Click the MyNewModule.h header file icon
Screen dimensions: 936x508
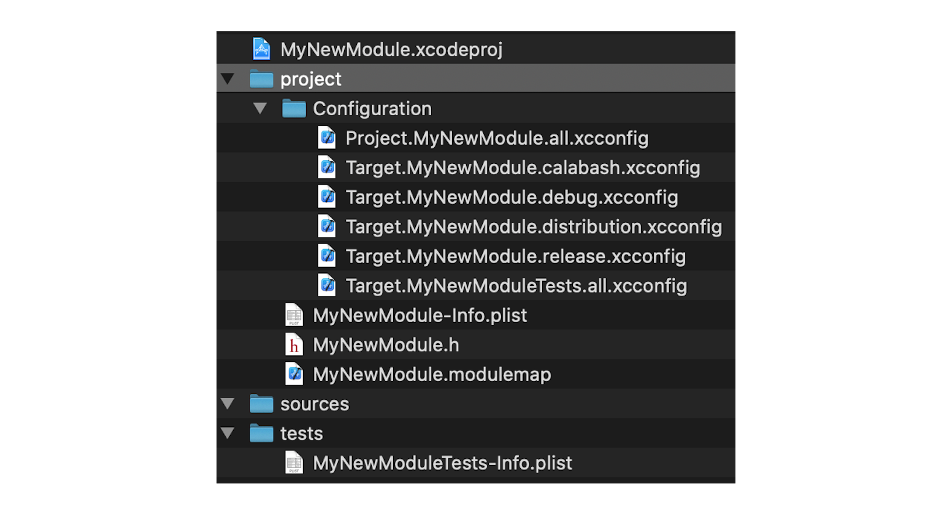tap(294, 345)
